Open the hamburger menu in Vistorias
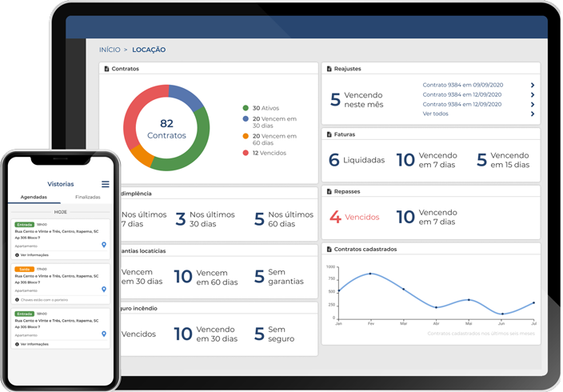 tap(106, 184)
